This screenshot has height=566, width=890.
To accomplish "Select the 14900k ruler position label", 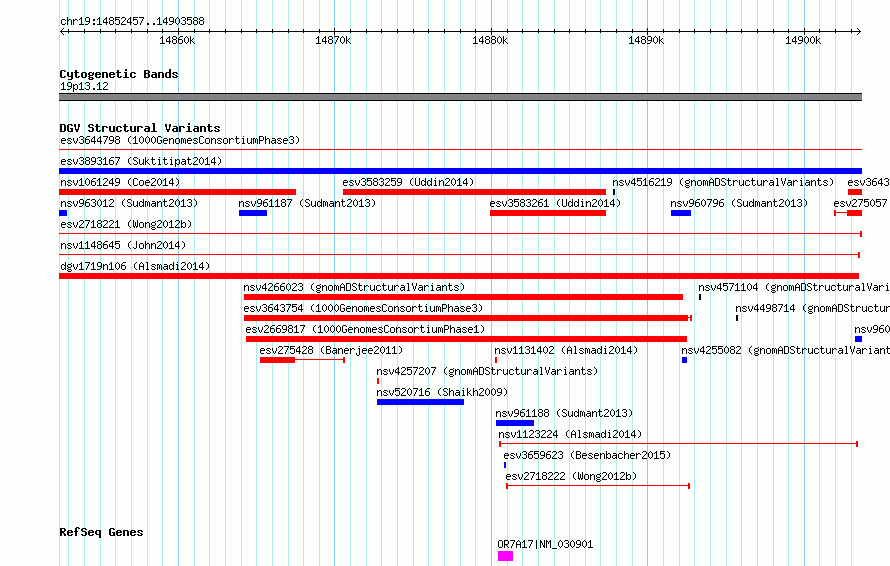I will [x=803, y=40].
